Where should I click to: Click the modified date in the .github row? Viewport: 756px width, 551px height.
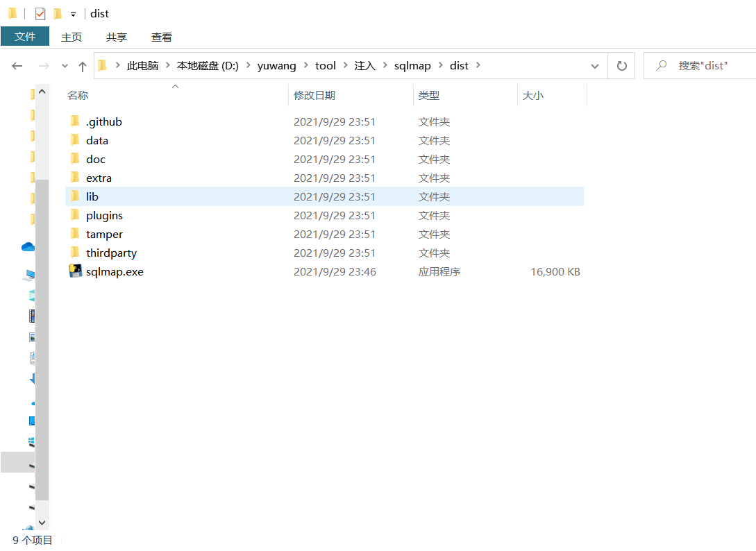coord(334,122)
